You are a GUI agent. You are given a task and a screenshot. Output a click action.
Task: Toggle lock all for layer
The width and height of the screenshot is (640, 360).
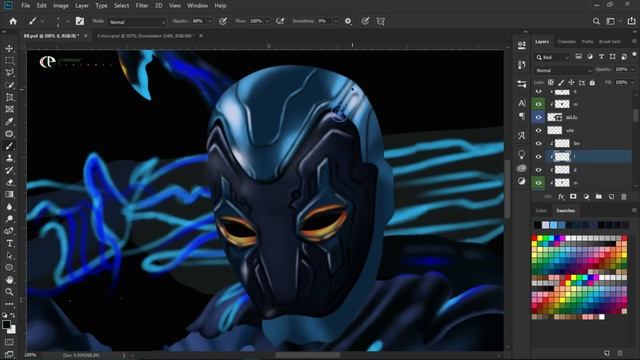592,82
